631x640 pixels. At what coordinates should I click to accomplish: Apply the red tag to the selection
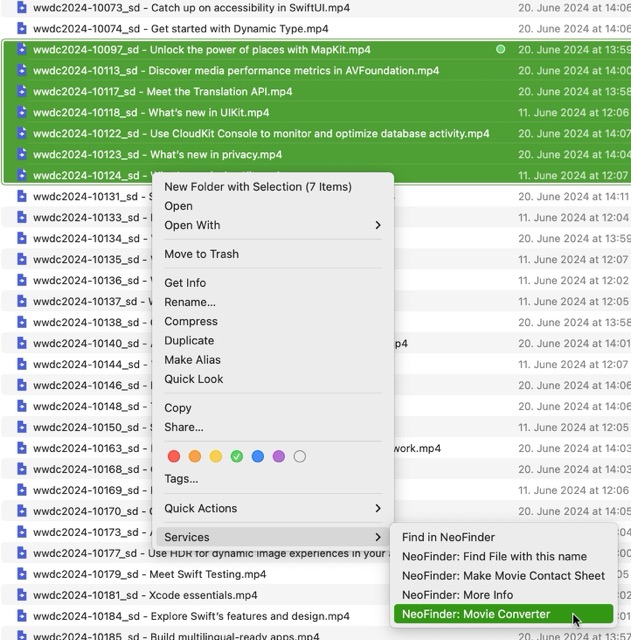(174, 456)
